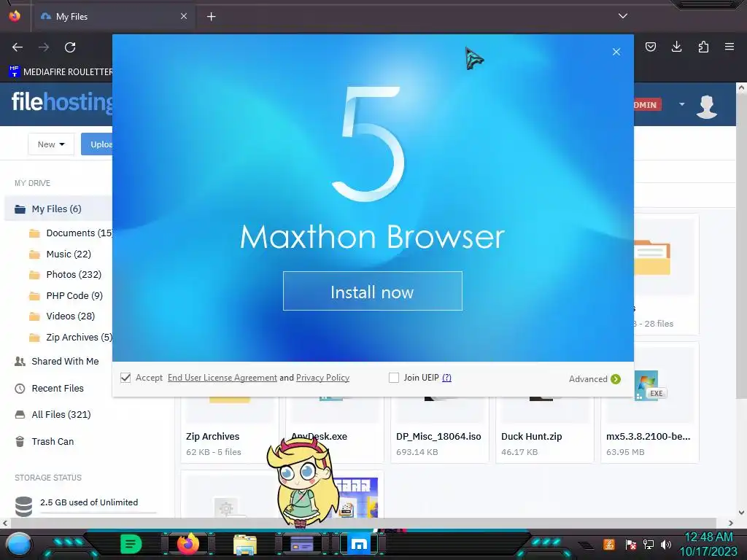Open a new Firefox tab

click(211, 17)
